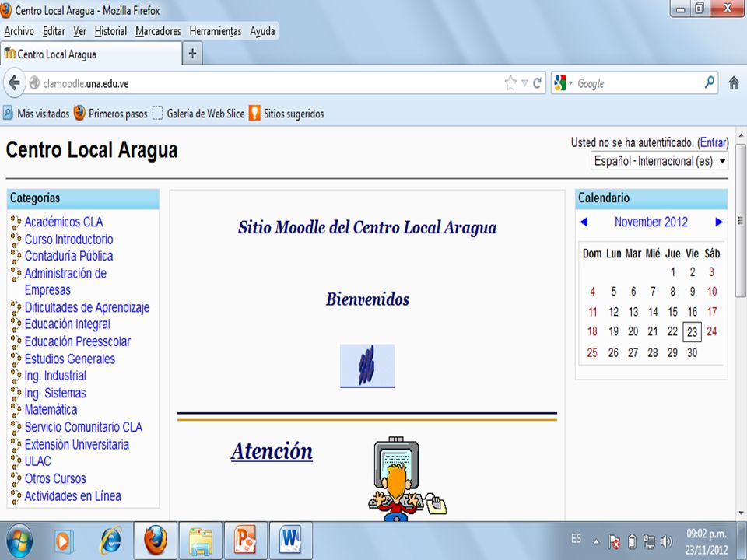
Task: Click the cartoon computer user image
Action: (407, 478)
